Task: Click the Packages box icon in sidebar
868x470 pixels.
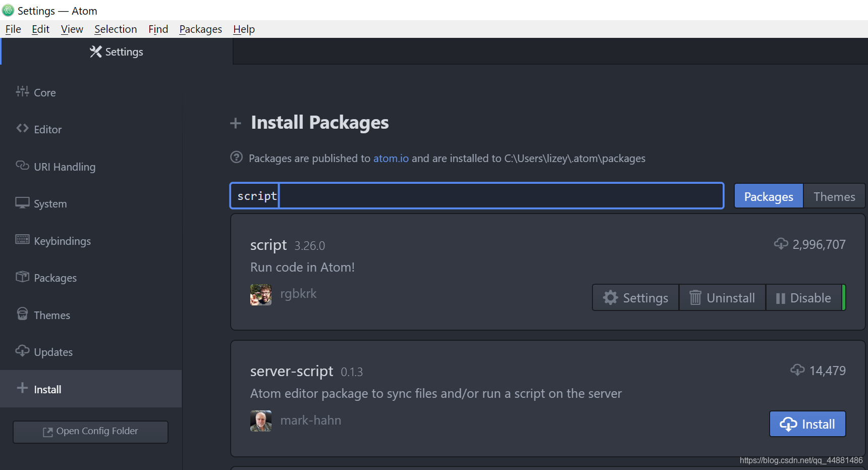Action: [22, 277]
